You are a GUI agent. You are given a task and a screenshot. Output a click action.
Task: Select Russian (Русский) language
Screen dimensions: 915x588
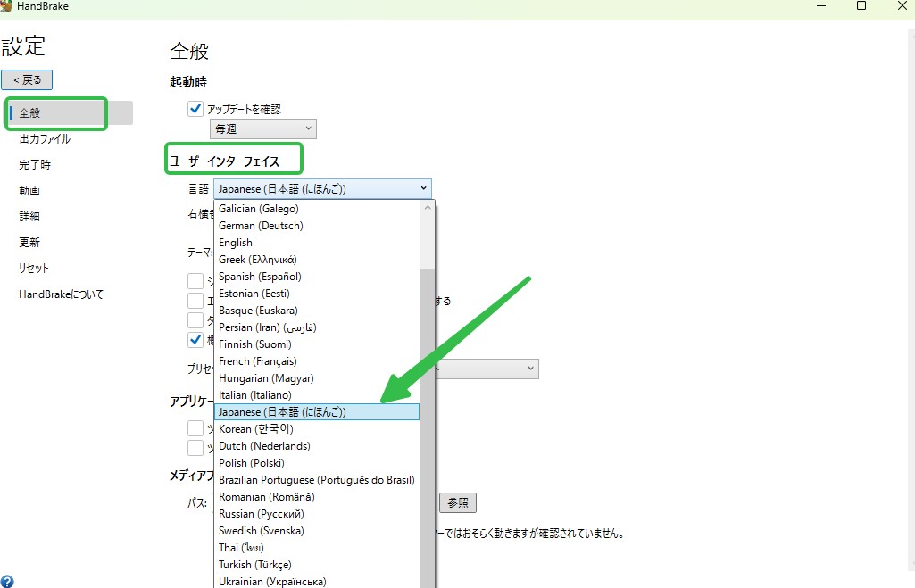tap(317, 513)
